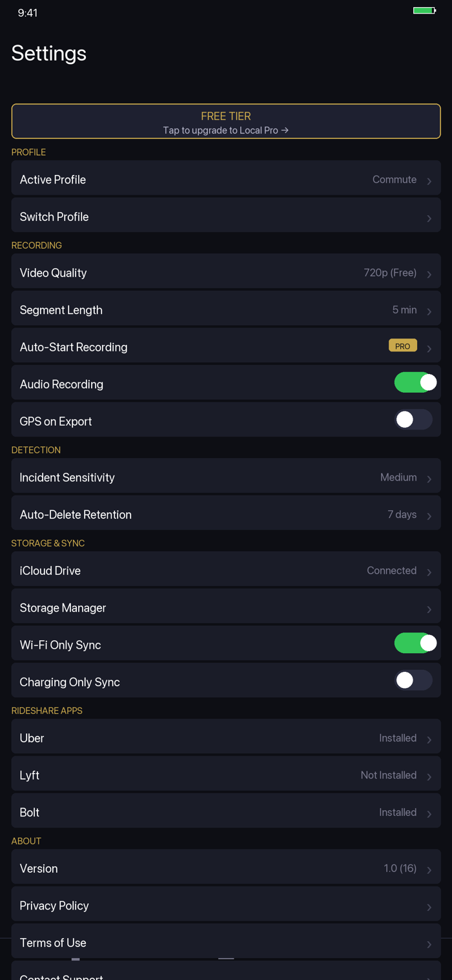Turn on Charging Only Sync

tap(414, 680)
